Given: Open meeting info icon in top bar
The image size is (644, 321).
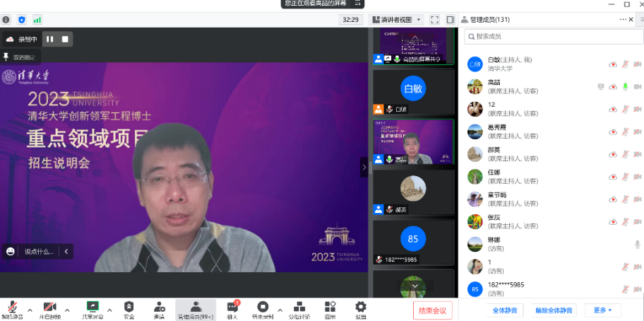Looking at the screenshot, I should [x=6, y=19].
